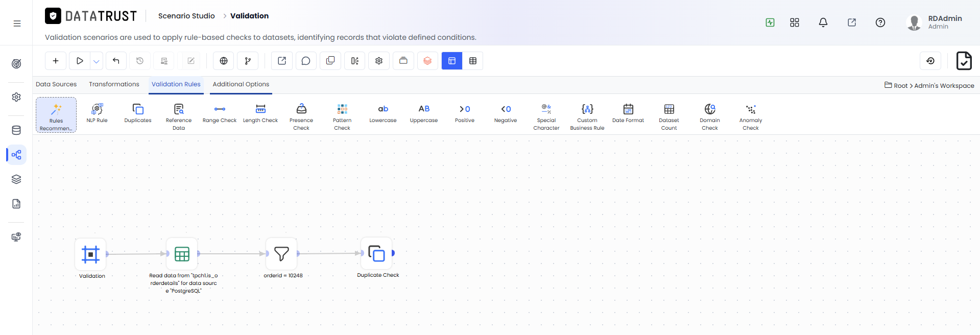Toggle the highlighted canvas layout view button
Image resolution: width=980 pixels, height=335 pixels.
click(452, 61)
